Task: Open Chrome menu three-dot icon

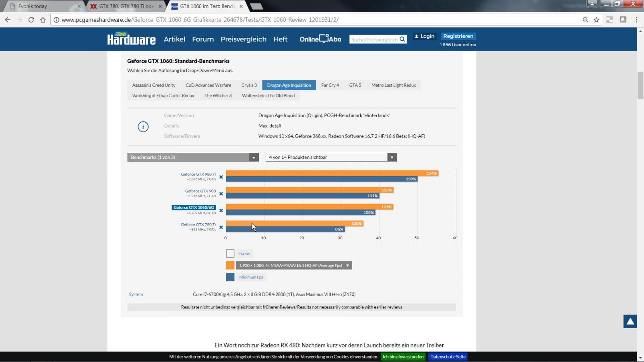Action: (636, 20)
